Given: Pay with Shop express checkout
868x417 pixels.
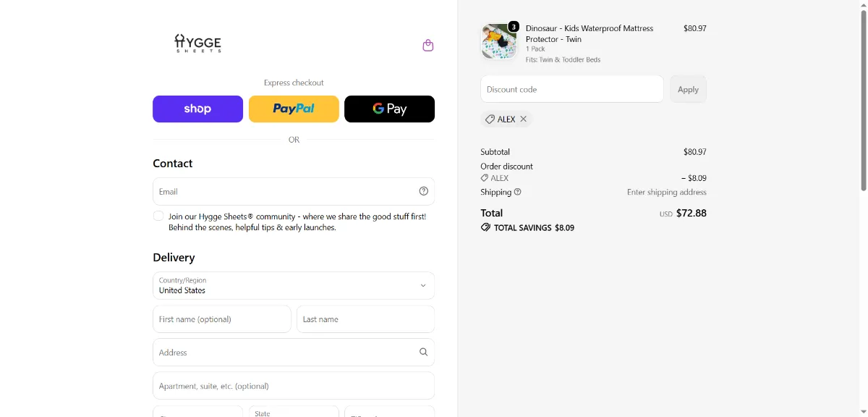Looking at the screenshot, I should point(197,109).
